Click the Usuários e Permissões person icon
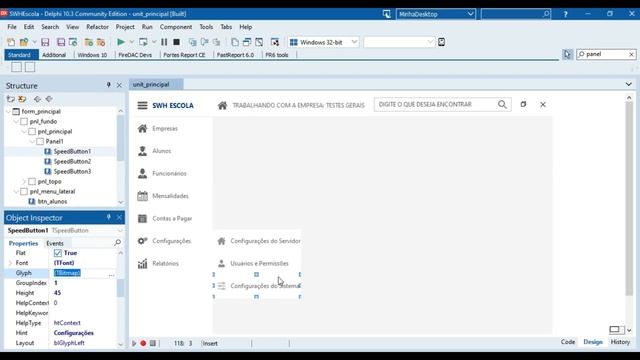640x360 pixels. (221, 264)
